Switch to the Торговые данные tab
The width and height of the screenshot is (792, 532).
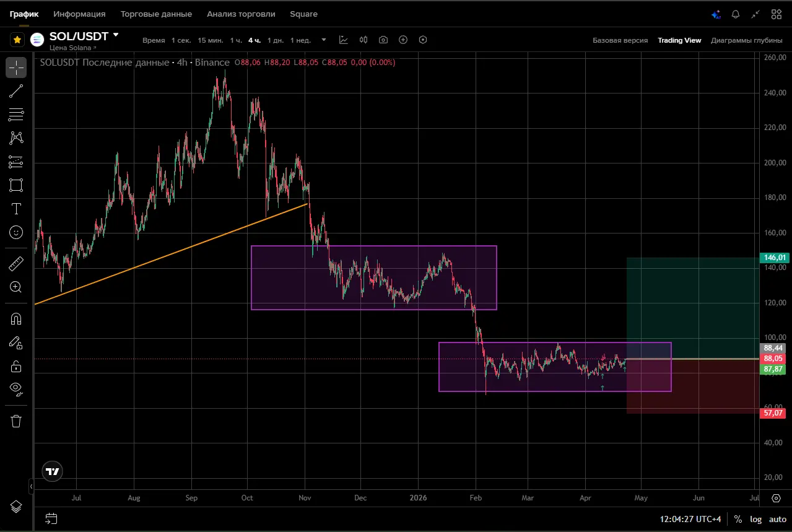pyautogui.click(x=156, y=14)
